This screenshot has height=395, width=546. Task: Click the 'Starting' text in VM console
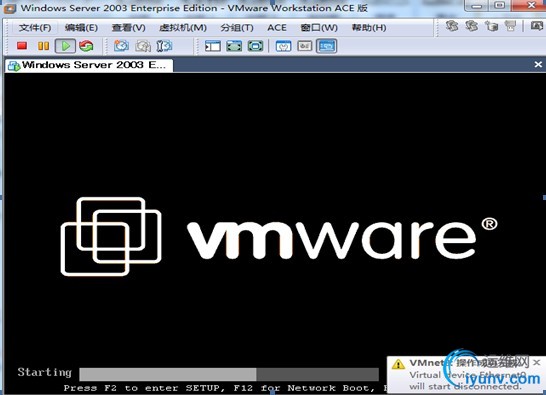[45, 372]
